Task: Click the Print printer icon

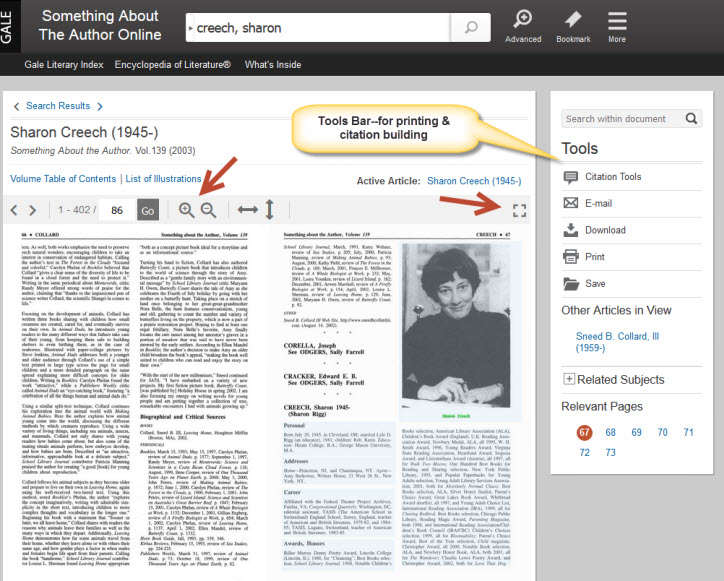Action: click(x=571, y=256)
